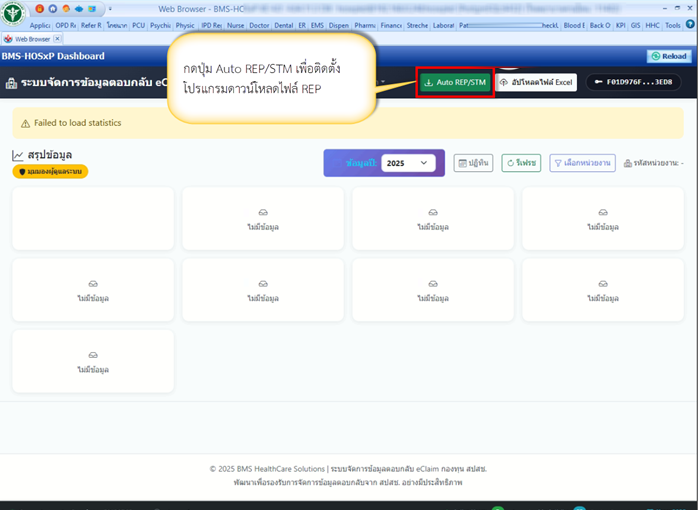Click the upload Excel file button

537,82
